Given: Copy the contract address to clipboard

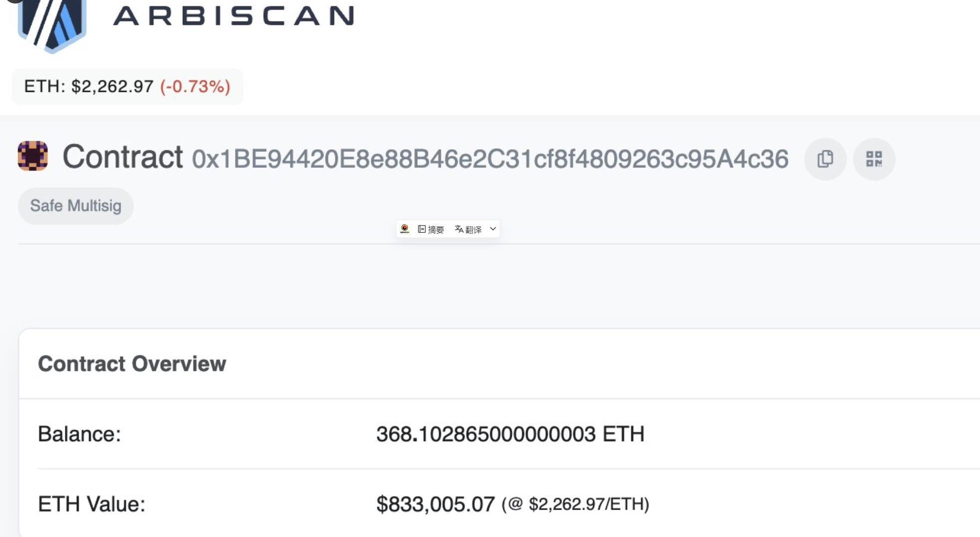Looking at the screenshot, I should 825,159.
